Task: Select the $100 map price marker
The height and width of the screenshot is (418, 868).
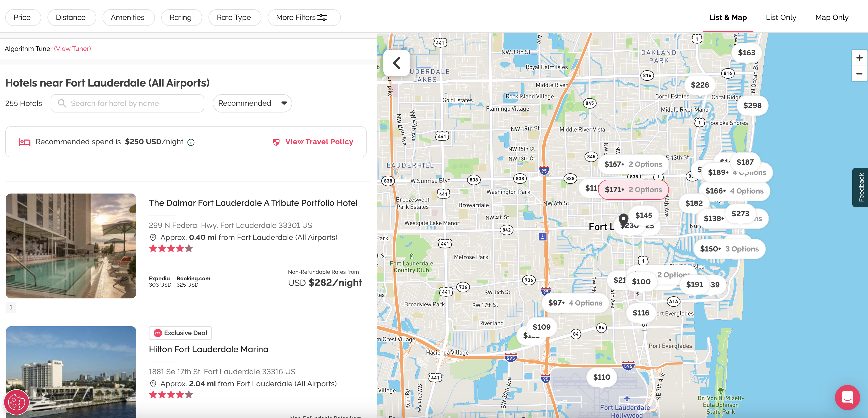Action: point(641,282)
